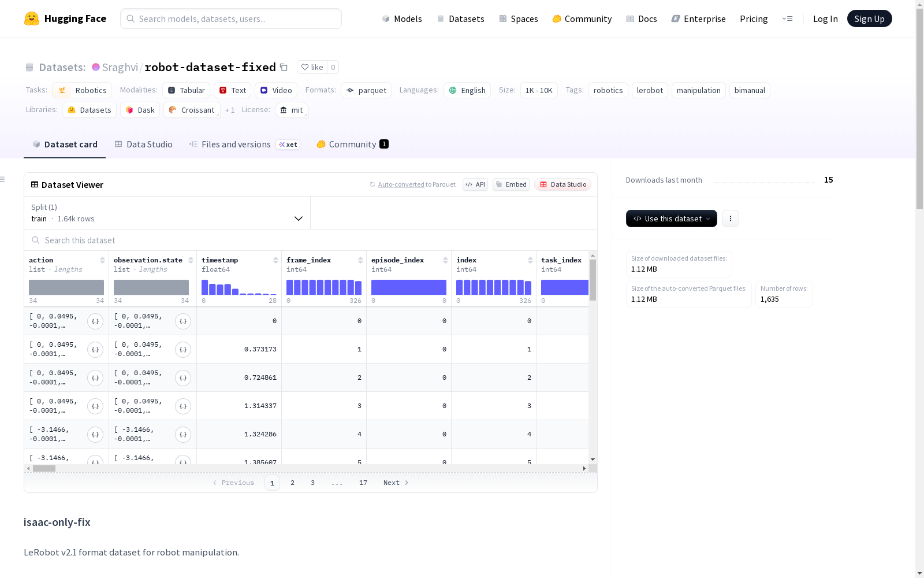
Task: Filter by the Robotics task tag
Action: (82, 90)
